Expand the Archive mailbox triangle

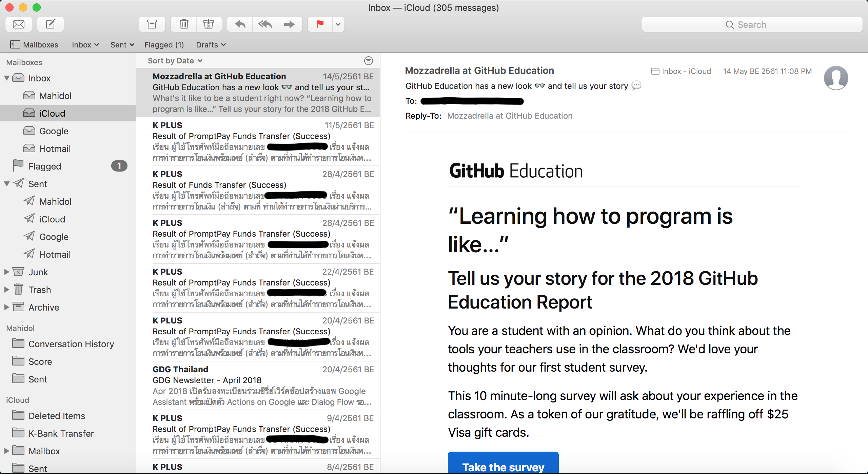(6, 307)
